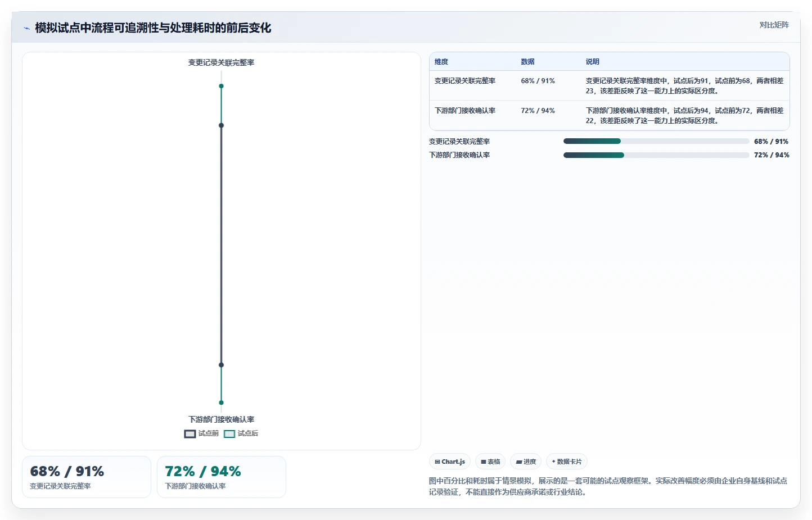
Task: Click 下游部门接收确认率 label beside progress bar
Action: 459,155
